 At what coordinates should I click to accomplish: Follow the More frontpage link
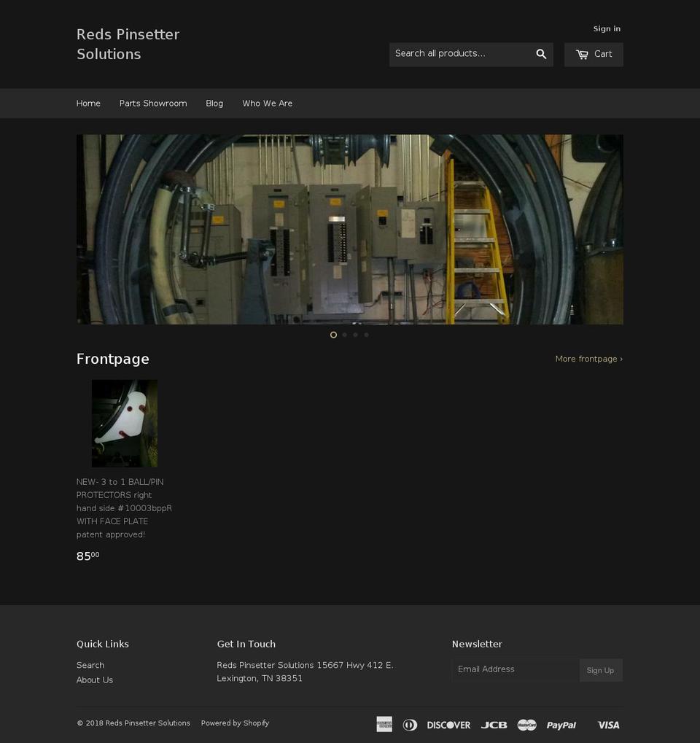tap(588, 358)
